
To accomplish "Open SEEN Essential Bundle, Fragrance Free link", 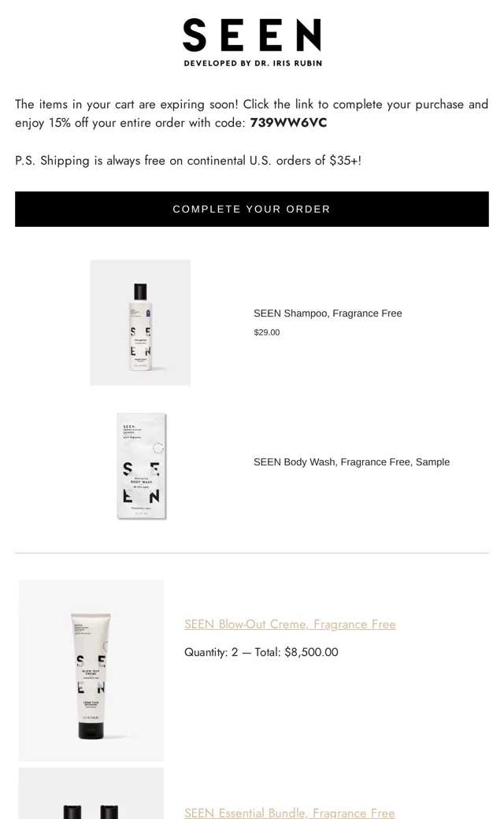I will (289, 813).
